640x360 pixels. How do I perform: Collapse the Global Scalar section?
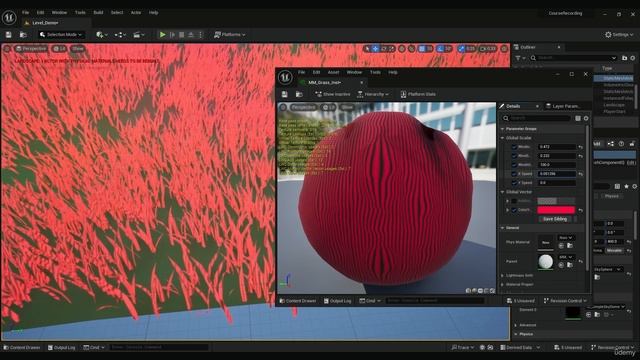pyautogui.click(x=502, y=138)
